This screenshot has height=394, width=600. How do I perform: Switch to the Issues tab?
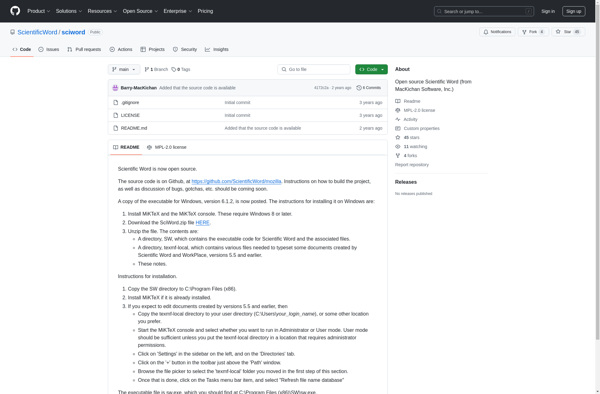pyautogui.click(x=49, y=49)
